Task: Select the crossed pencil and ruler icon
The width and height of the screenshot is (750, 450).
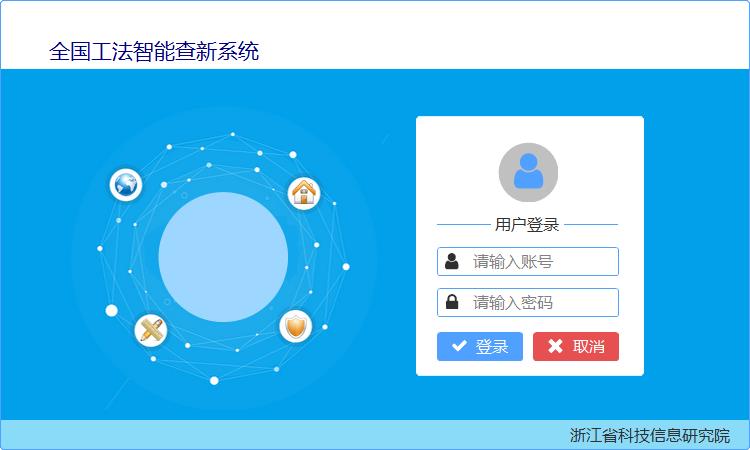Action: tap(151, 330)
